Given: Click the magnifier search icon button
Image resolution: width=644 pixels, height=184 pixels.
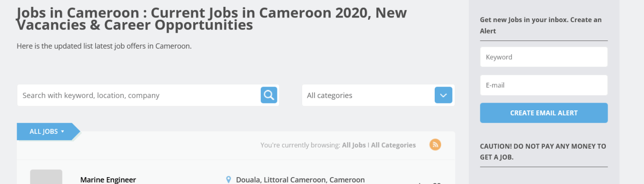Looking at the screenshot, I should pos(269,95).
